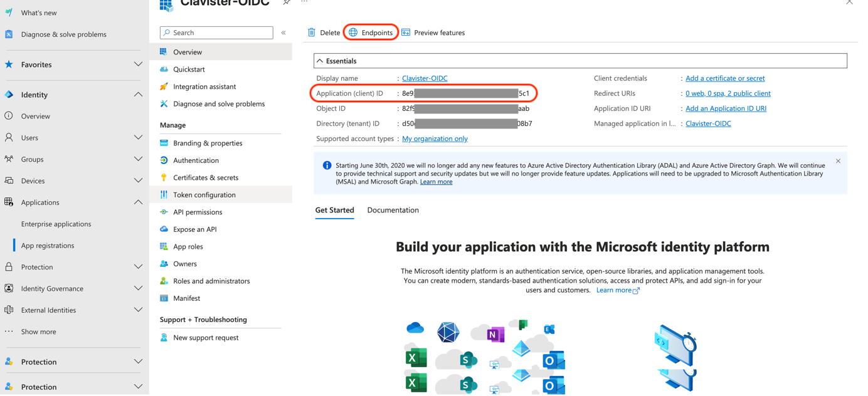Click the Identity diamond icon
Screen dimensions: 868x396
pyautogui.click(x=9, y=95)
